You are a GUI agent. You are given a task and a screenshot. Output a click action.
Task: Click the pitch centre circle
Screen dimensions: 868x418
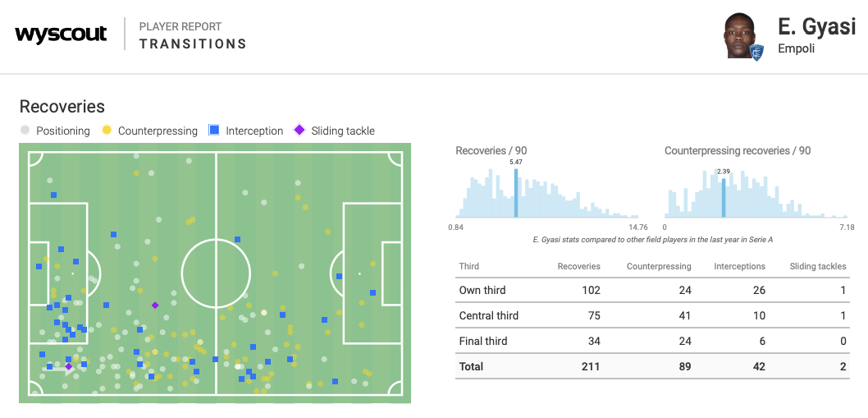coord(216,273)
